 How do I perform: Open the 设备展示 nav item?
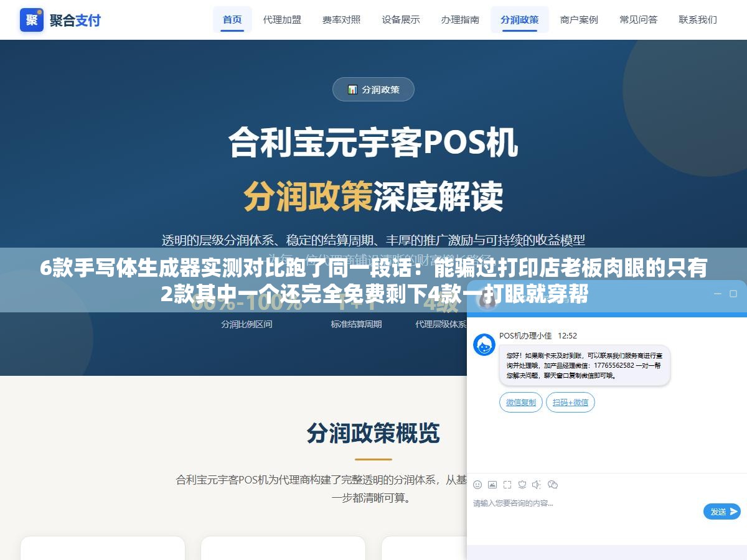click(401, 19)
